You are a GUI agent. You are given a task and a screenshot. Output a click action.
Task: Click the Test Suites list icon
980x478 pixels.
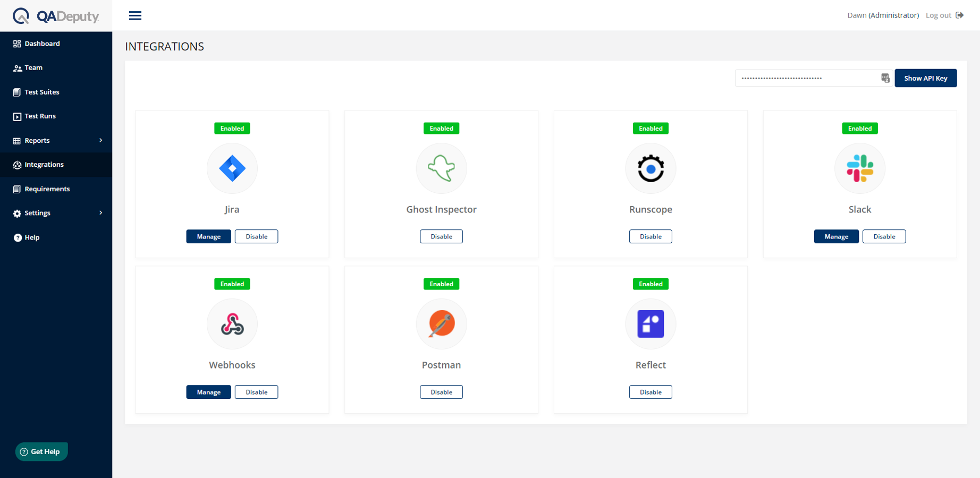[x=17, y=92]
